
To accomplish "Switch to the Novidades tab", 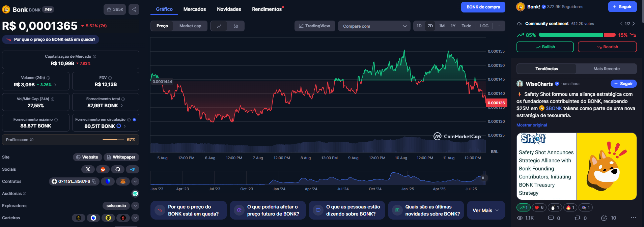I will [229, 9].
